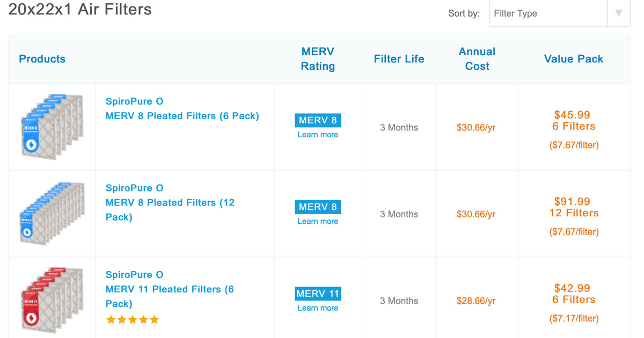Screen dimensions: 644x338
Task: Select the $45.99 6 Filters value pack
Action: point(574,121)
